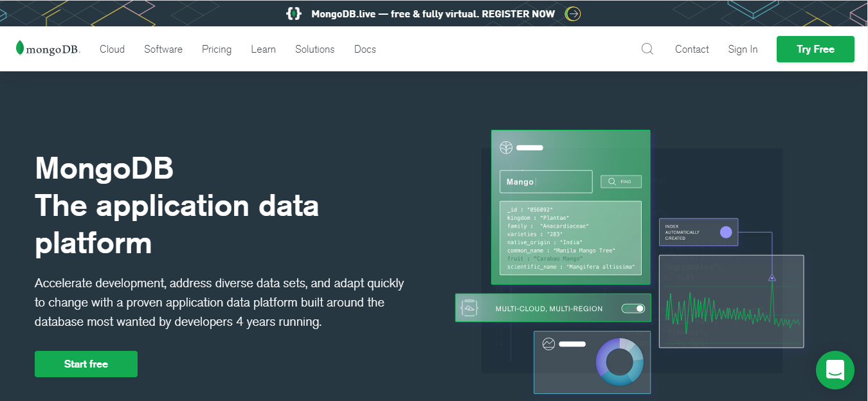Click the 'common_name' Manila Mango Tree line
The image size is (868, 401).
point(561,250)
